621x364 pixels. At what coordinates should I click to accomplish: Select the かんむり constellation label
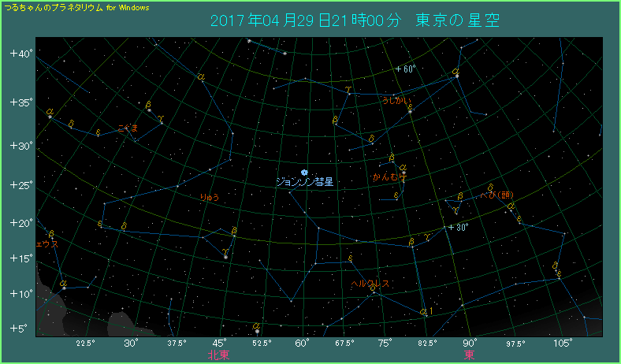click(x=389, y=178)
